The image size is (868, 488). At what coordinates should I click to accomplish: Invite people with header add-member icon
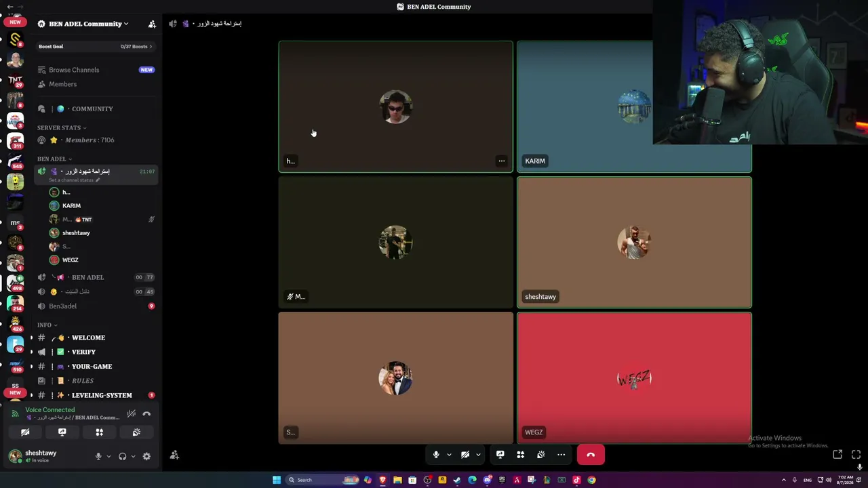coord(152,24)
